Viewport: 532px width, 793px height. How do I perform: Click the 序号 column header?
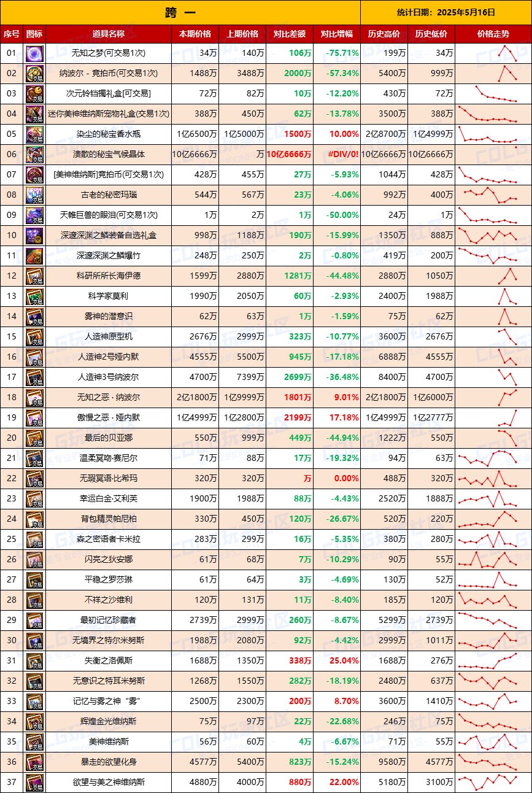coord(12,34)
